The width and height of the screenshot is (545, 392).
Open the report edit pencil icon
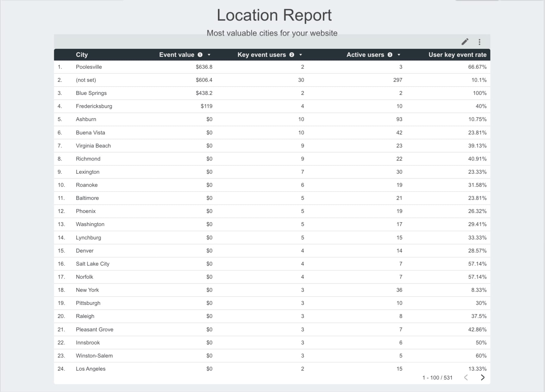[465, 42]
